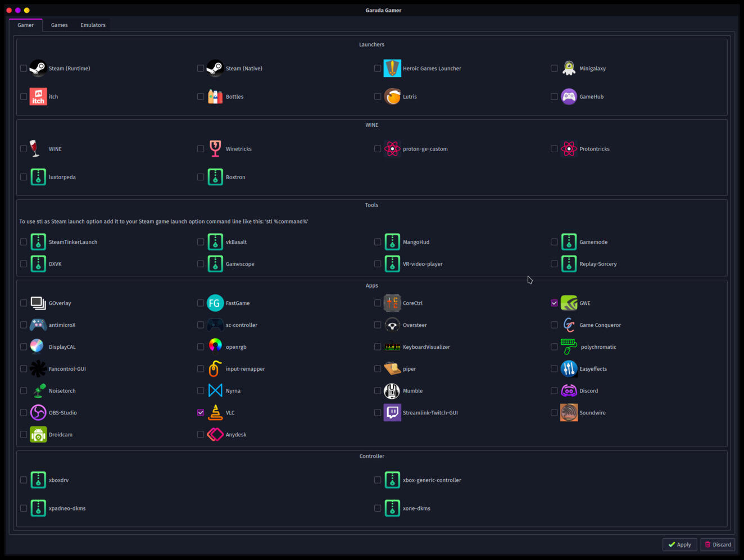Click the vkBasalt label
Screen dimensions: 744x560
(236, 242)
